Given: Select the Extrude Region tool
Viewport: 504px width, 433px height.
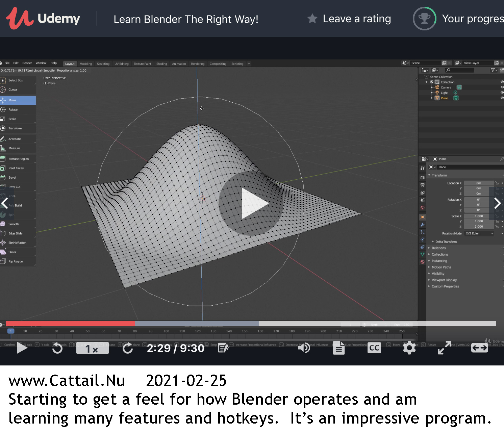Looking at the screenshot, I should [x=18, y=159].
